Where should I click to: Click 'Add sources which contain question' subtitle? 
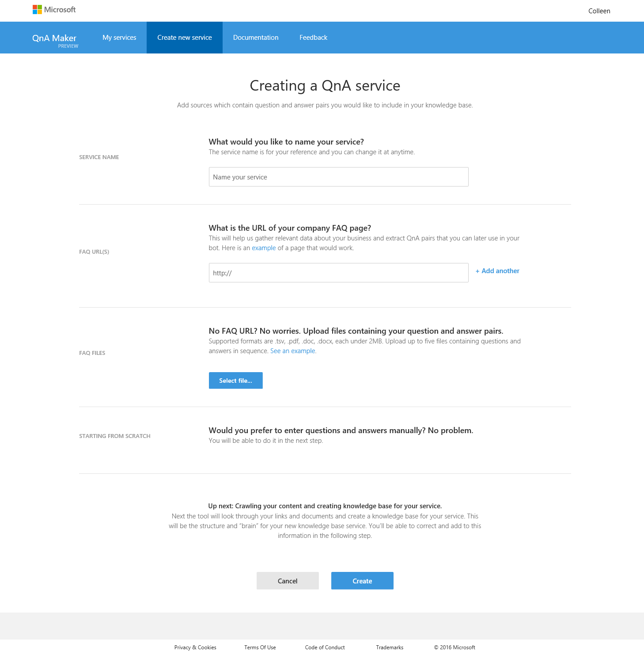coord(325,105)
